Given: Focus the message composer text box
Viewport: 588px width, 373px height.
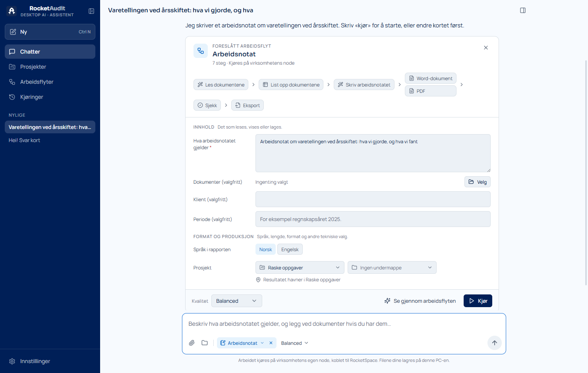Looking at the screenshot, I should pyautogui.click(x=344, y=324).
